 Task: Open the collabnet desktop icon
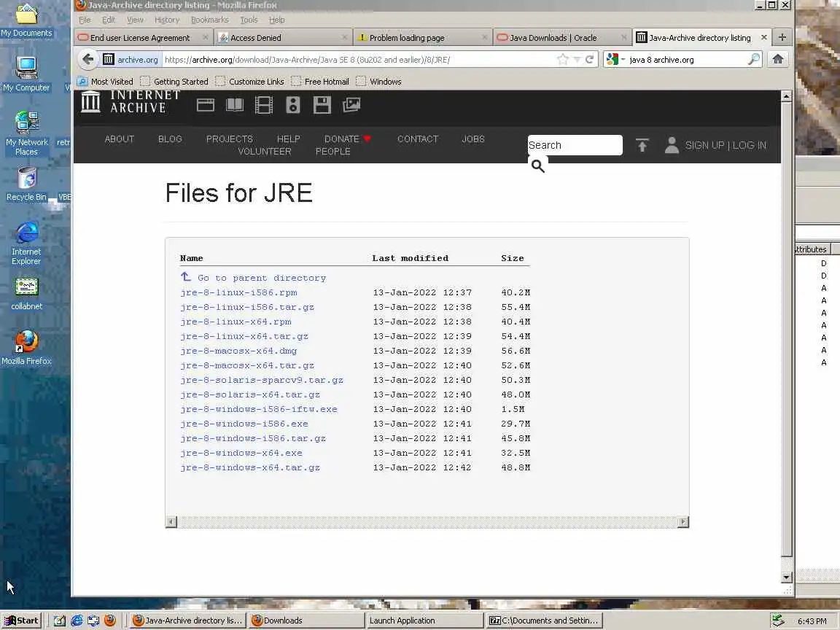coord(26,294)
